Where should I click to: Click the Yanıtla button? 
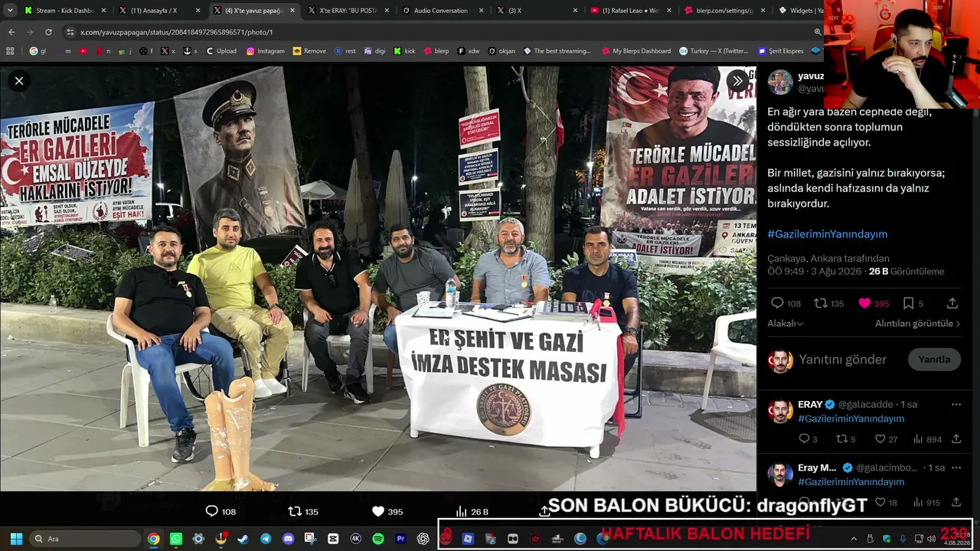point(934,360)
